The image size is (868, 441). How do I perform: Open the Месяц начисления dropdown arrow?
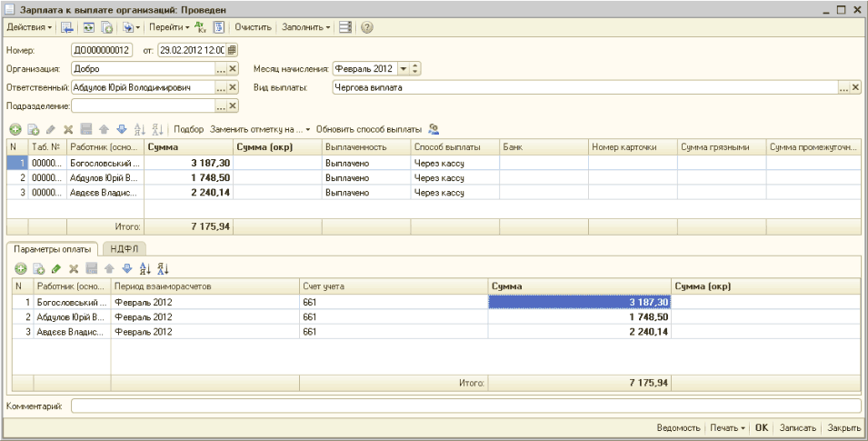[x=403, y=69]
